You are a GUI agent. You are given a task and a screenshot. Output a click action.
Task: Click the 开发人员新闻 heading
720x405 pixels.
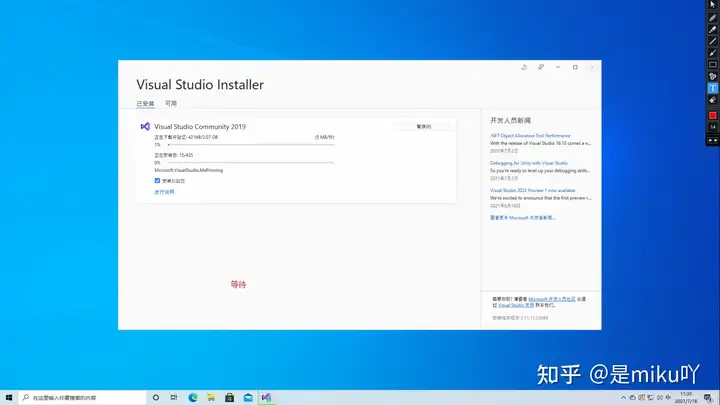510,120
